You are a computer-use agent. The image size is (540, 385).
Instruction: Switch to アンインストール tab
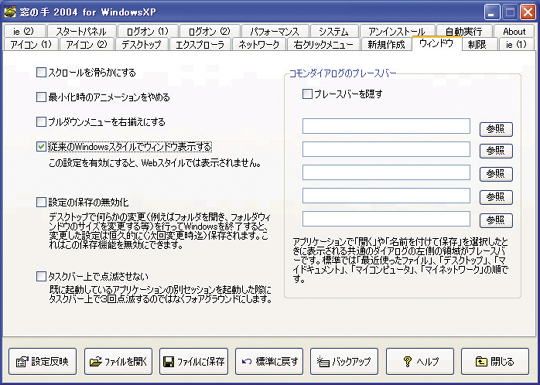(397, 32)
